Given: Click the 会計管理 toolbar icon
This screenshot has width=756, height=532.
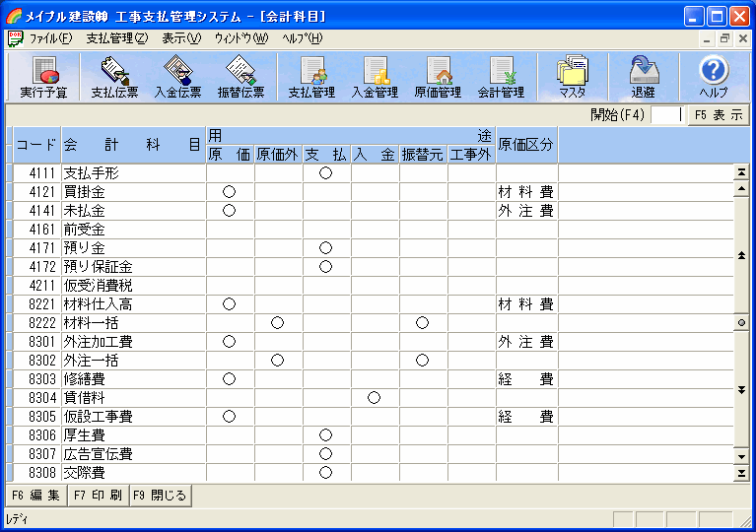Looking at the screenshot, I should 501,77.
